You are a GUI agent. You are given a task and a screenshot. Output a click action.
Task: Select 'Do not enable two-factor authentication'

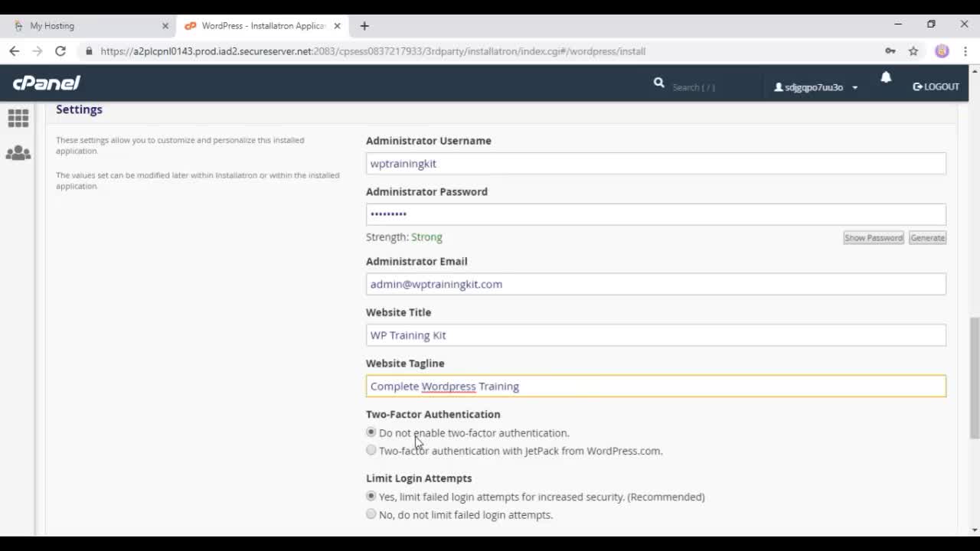tap(371, 432)
